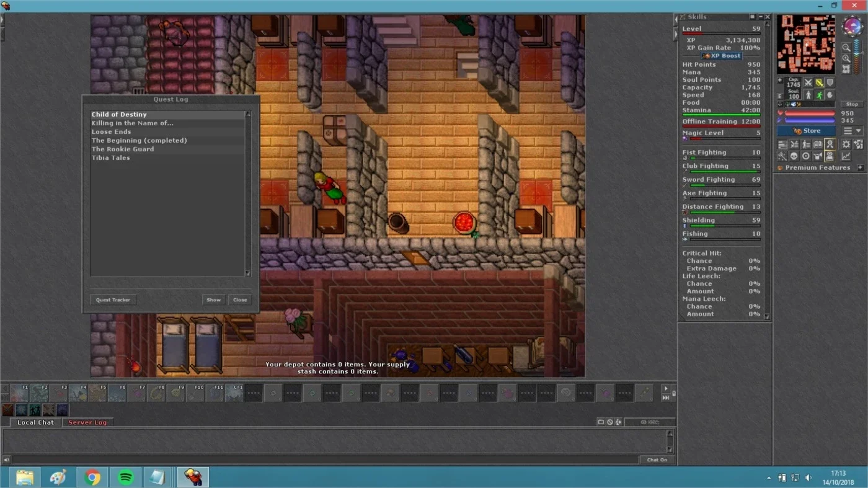The image size is (868, 488).
Task: Expand the Premium Features section
Action: tap(861, 167)
